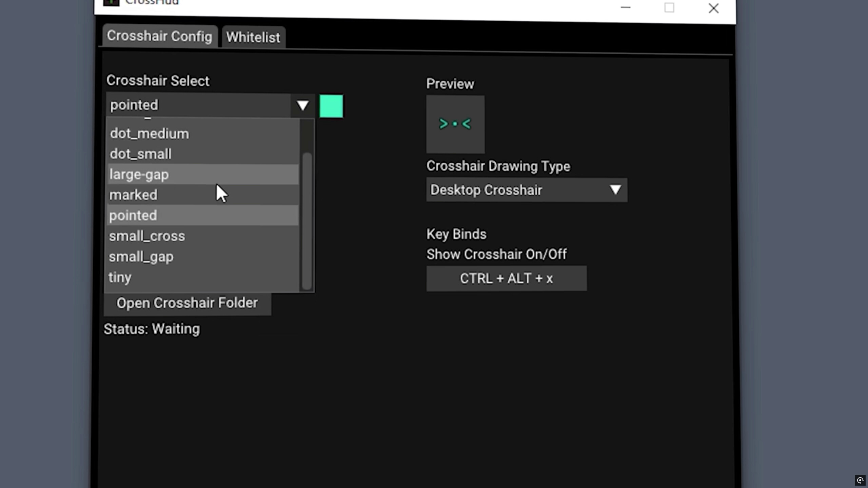Select the dot_small crosshair
Screen dimensions: 868x488
[x=140, y=154]
